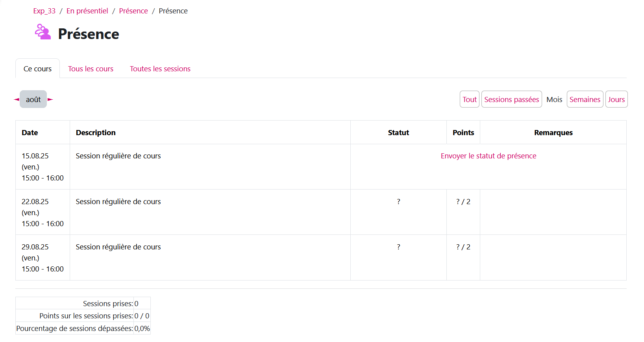Go to next month arrow
This screenshot has height=342, width=644.
click(50, 99)
